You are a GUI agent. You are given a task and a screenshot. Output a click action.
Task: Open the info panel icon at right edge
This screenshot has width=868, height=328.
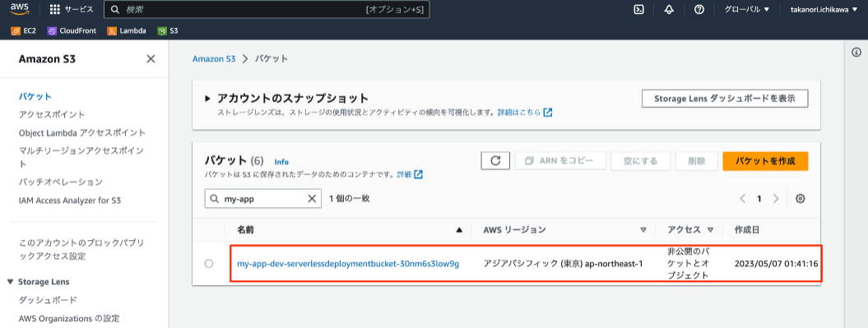pos(856,52)
